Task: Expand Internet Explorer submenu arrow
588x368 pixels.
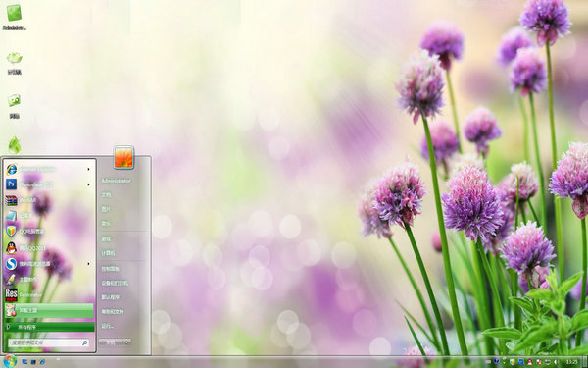Action: (89, 169)
